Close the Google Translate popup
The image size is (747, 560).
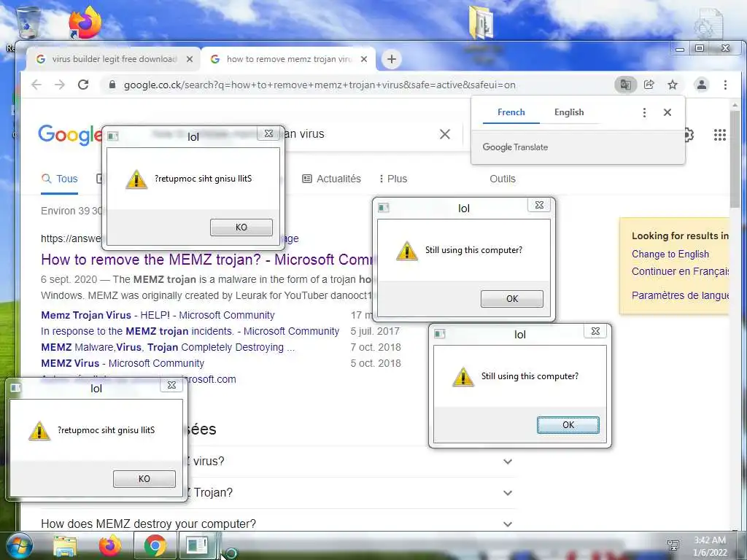point(667,112)
